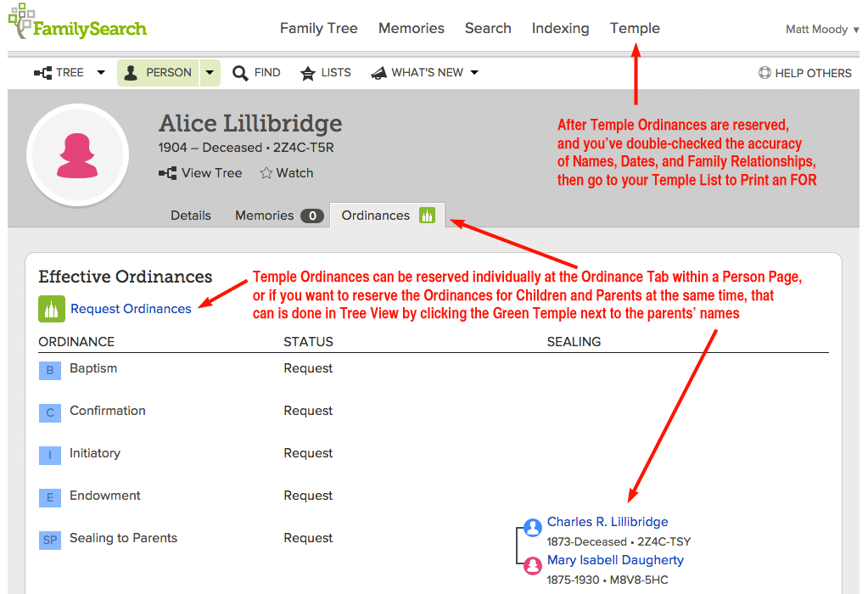Viewport: 868px width, 594px height.
Task: Click Request status for Confirmation
Action: pyautogui.click(x=308, y=411)
